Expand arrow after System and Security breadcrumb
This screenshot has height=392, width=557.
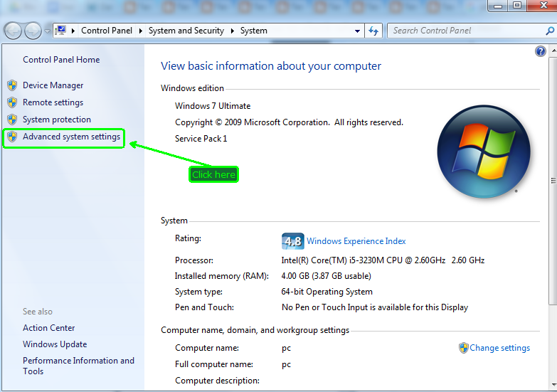click(x=233, y=31)
